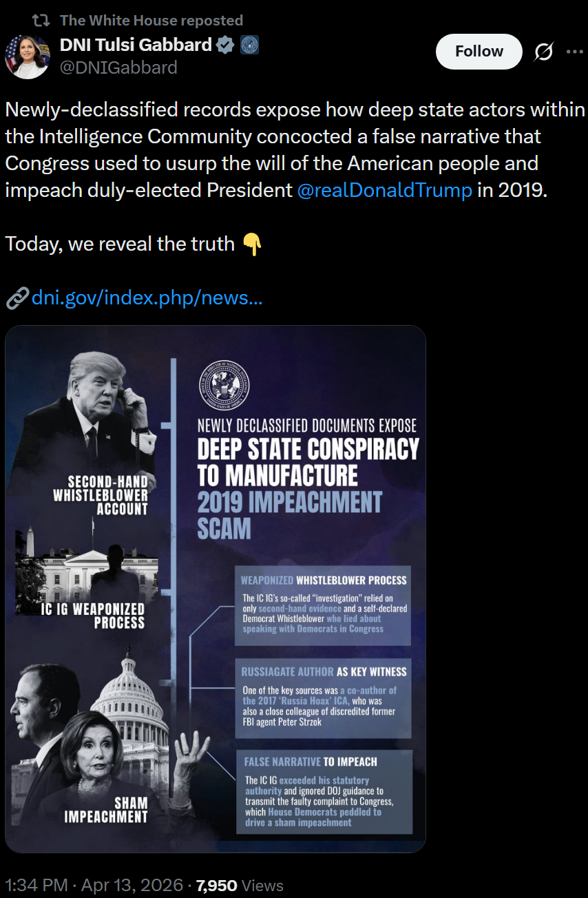Click the repost arrows icon at top
588x898 pixels.
[x=41, y=21]
